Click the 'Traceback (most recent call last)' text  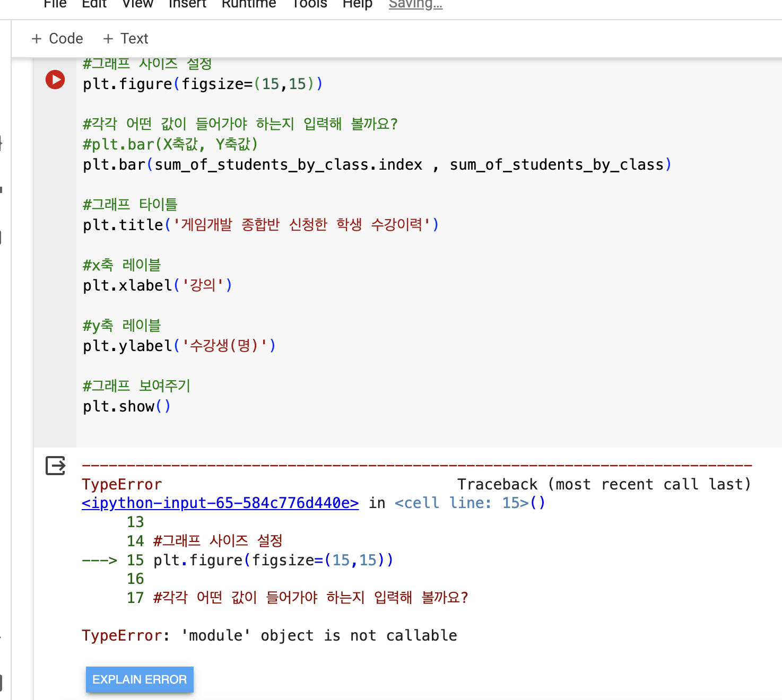604,484
